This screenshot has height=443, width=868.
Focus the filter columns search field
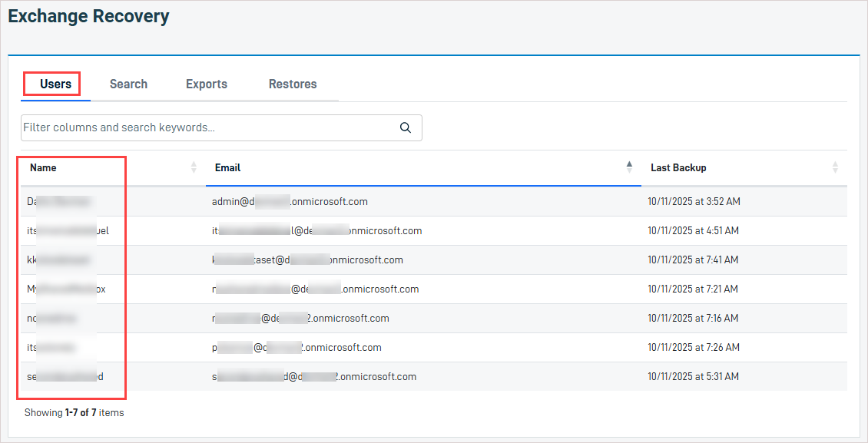(221, 127)
